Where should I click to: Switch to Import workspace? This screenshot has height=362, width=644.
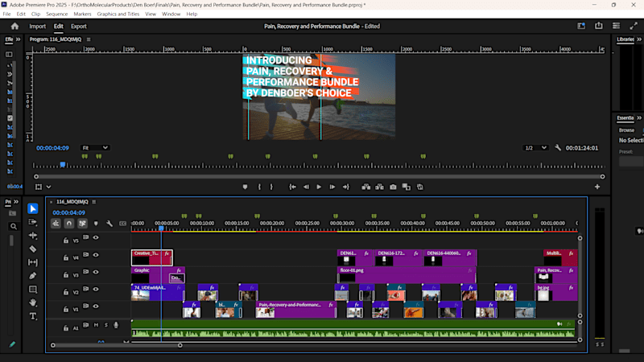[x=37, y=27]
